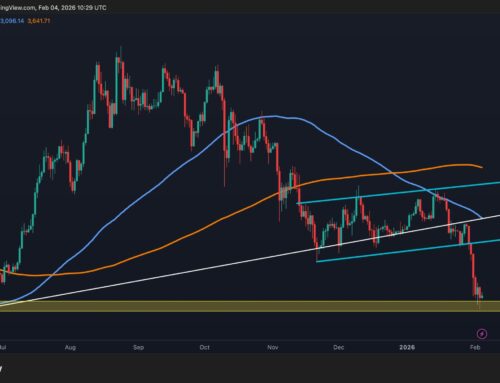Click the Feb label on time axis
The width and height of the screenshot is (500, 383).
pos(475,347)
